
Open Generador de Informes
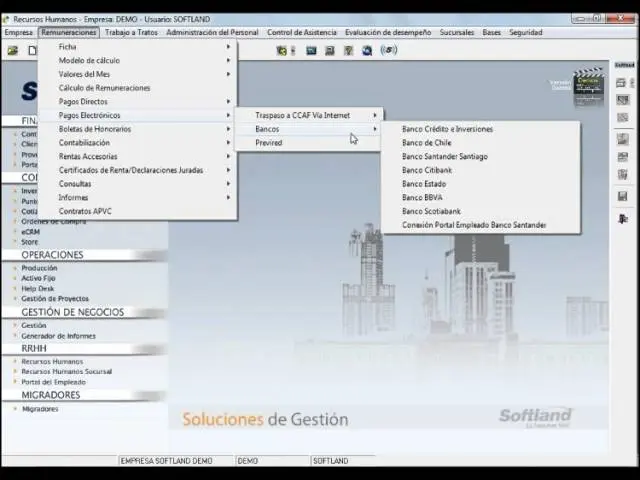[x=58, y=336]
